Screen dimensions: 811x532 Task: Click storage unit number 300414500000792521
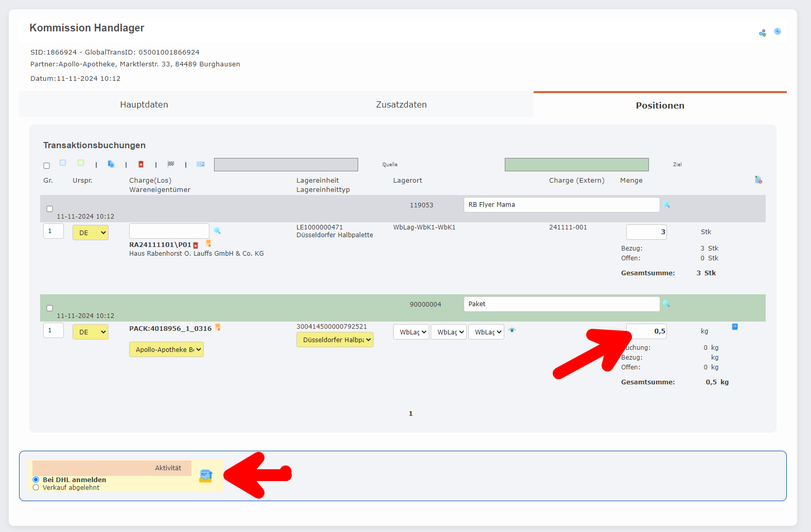pyautogui.click(x=332, y=326)
